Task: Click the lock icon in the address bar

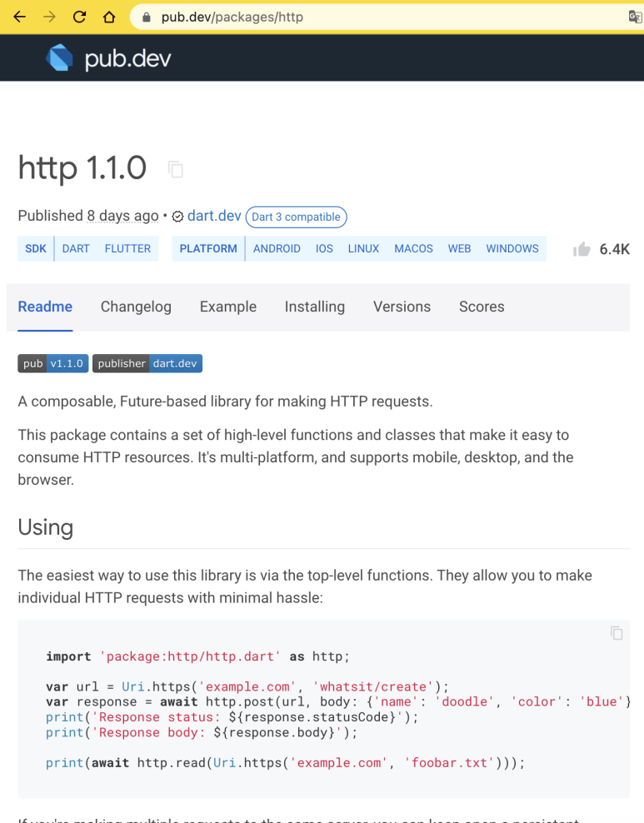Action: [x=147, y=17]
